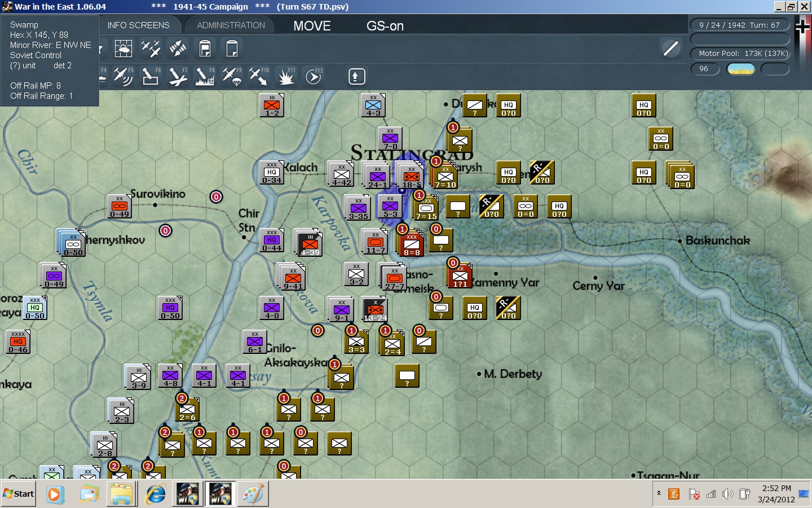This screenshot has height=508, width=812.
Task: Click the date and Turn 67 display
Action: pyautogui.click(x=739, y=25)
